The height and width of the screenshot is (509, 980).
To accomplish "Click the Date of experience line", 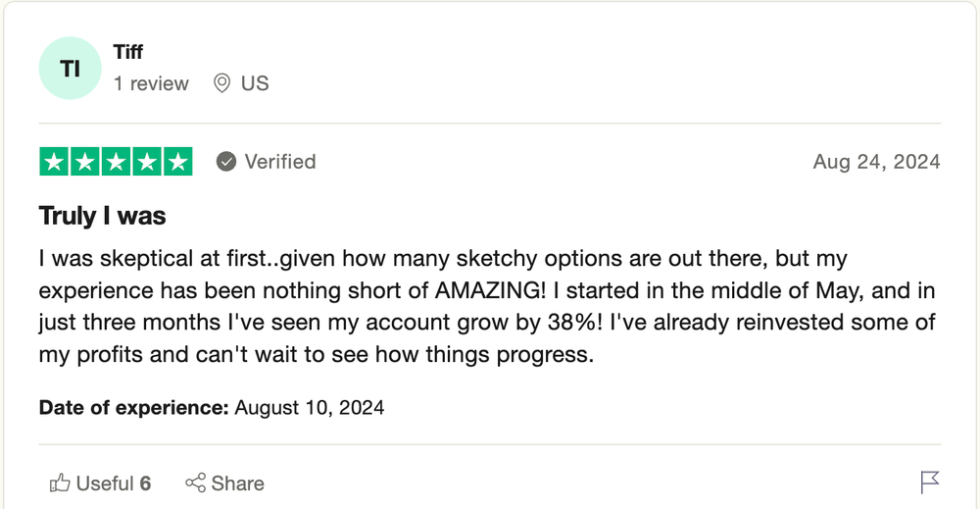I will (x=212, y=408).
